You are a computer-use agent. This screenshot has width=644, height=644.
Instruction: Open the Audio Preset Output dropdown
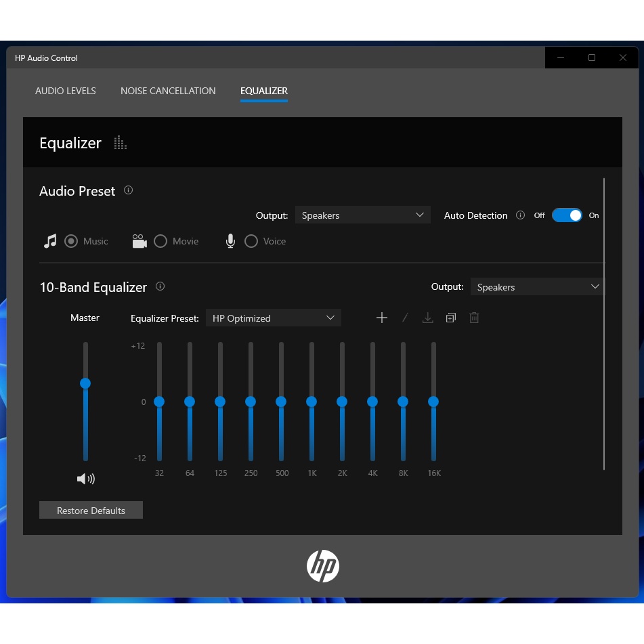click(x=362, y=215)
